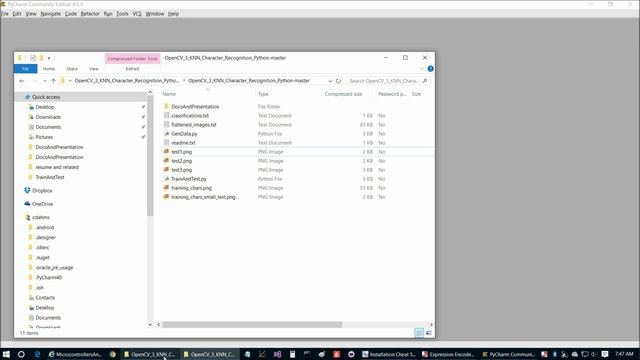Open the File tab in Explorer ribbon
Image resolution: width=640 pixels, height=360 pixels.
click(x=25, y=69)
